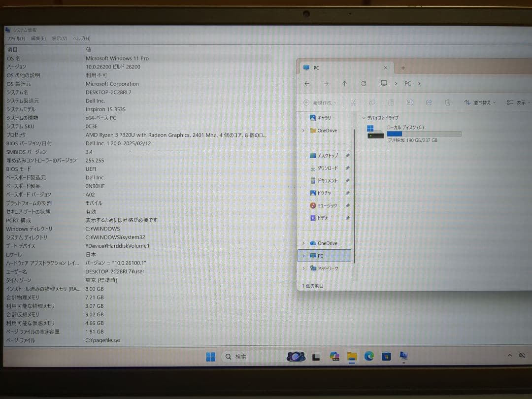This screenshot has width=532, height=399.
Task: Add a new File Explorer tab
Action: (403, 68)
